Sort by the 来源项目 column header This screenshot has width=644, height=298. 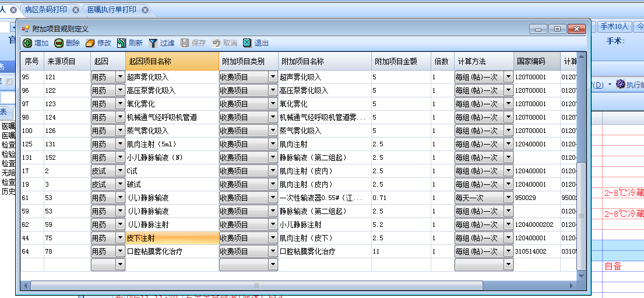tap(67, 61)
